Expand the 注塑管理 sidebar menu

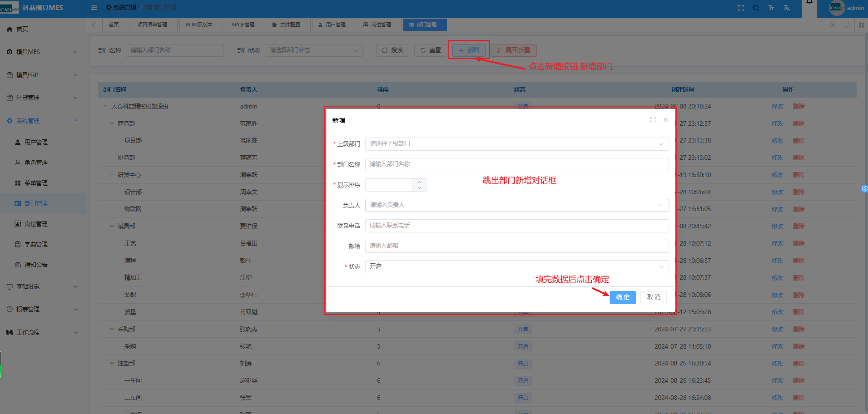tap(43, 98)
